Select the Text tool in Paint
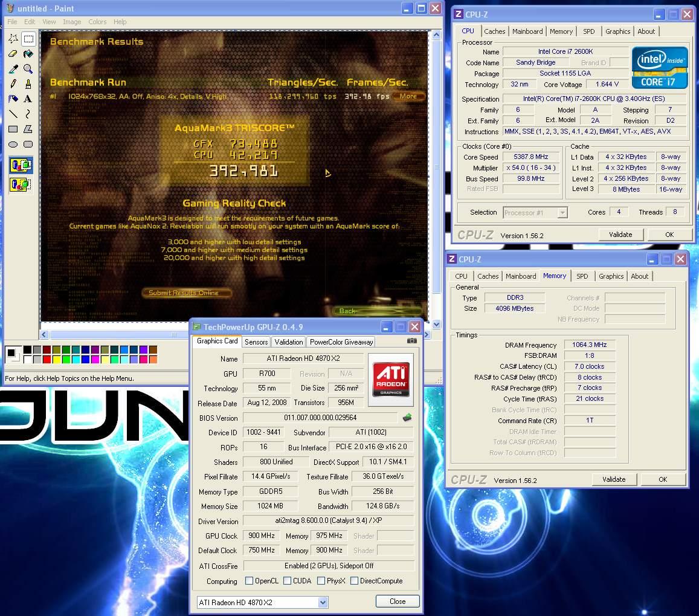The image size is (699, 616). click(28, 99)
